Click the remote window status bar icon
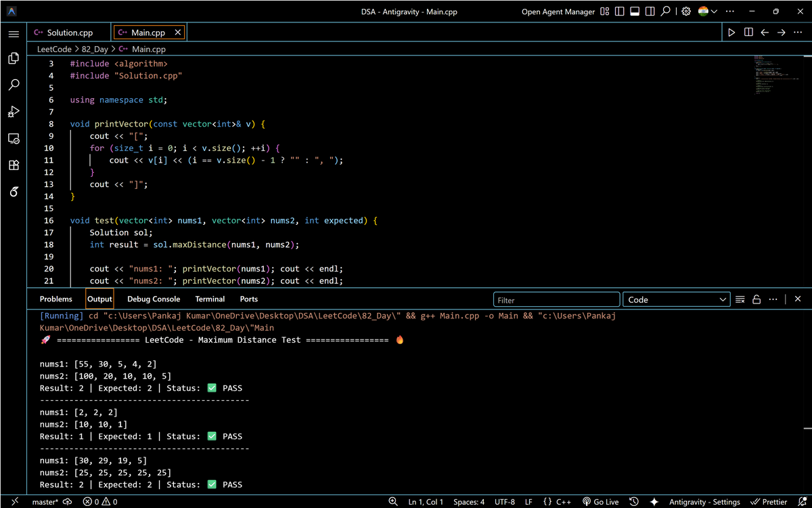 [14, 502]
